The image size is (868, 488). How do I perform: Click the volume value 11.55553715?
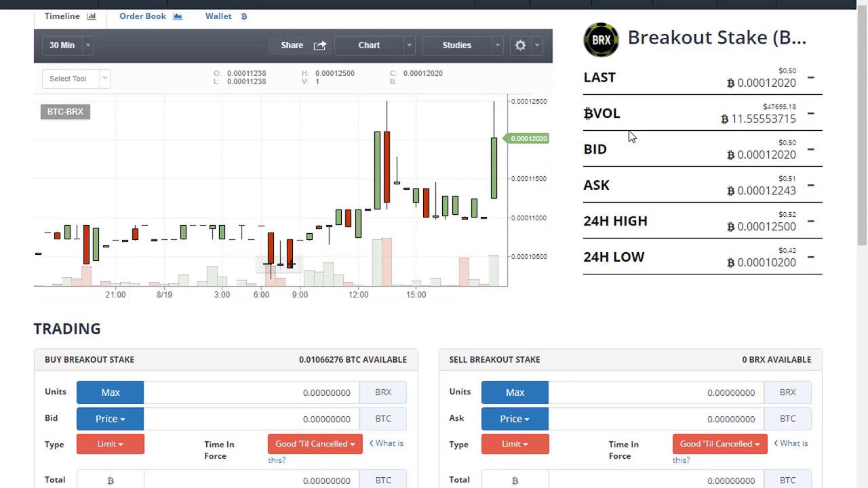pyautogui.click(x=758, y=119)
